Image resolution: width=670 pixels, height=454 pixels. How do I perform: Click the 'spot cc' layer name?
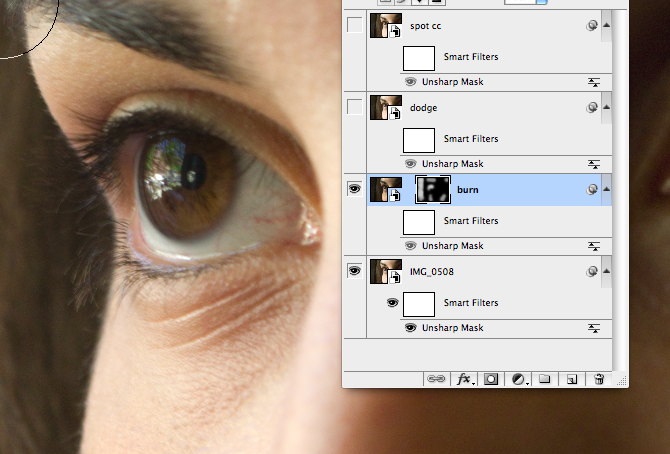click(425, 26)
